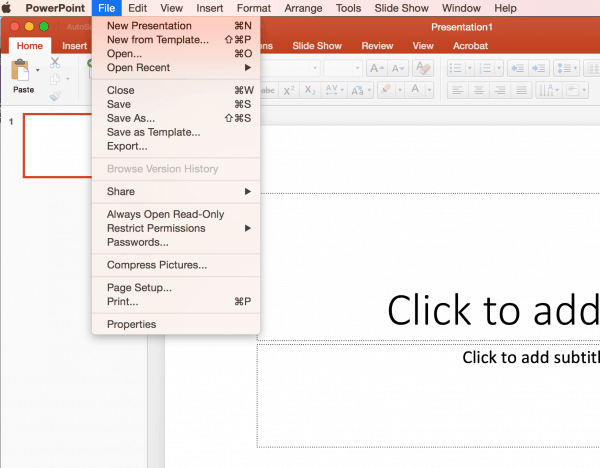The image size is (600, 468).
Task: Click the Paste clipboard icon
Action: click(20, 70)
